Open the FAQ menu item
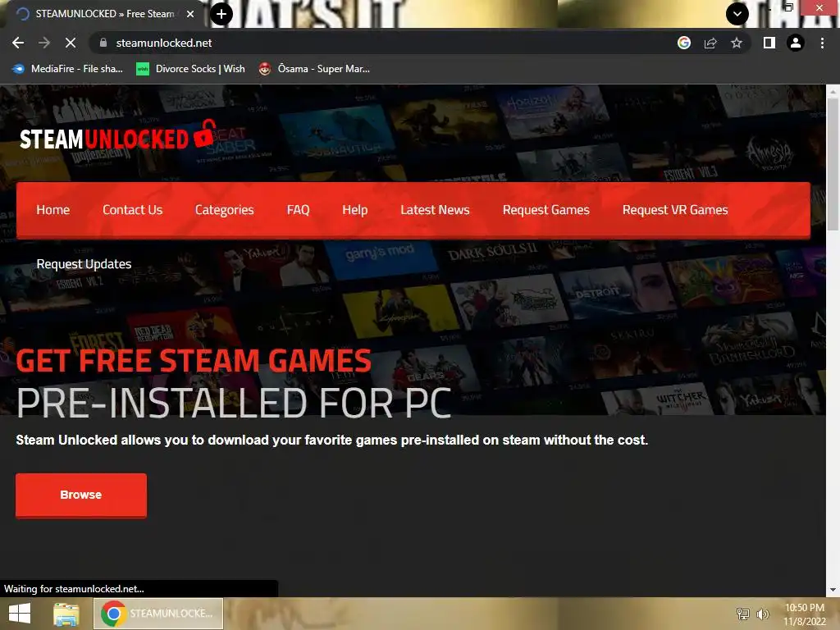 coord(298,210)
